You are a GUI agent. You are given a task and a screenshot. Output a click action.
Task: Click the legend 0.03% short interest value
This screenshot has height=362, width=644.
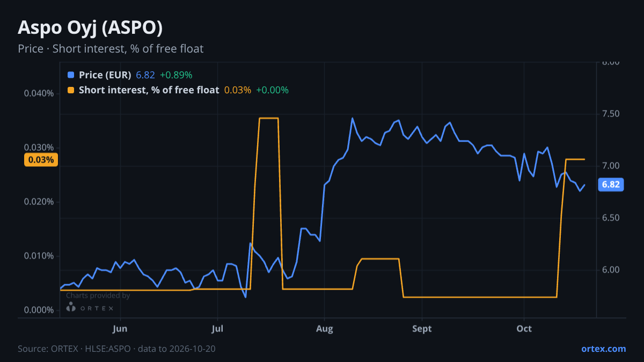tap(238, 90)
